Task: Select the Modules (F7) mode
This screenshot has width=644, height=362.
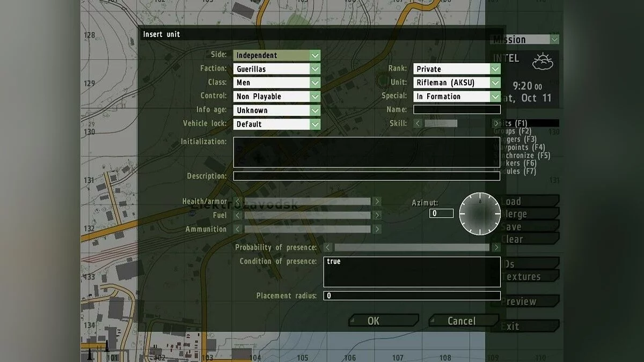Action: pyautogui.click(x=514, y=171)
